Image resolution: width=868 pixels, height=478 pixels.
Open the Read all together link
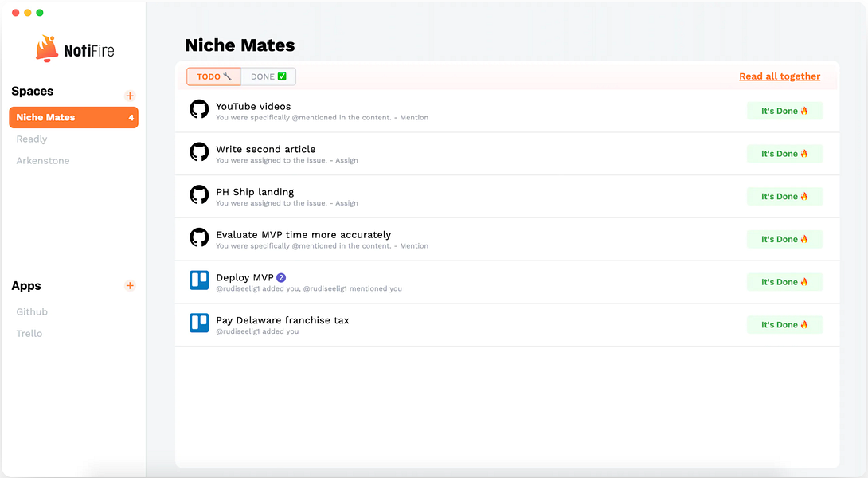click(780, 76)
